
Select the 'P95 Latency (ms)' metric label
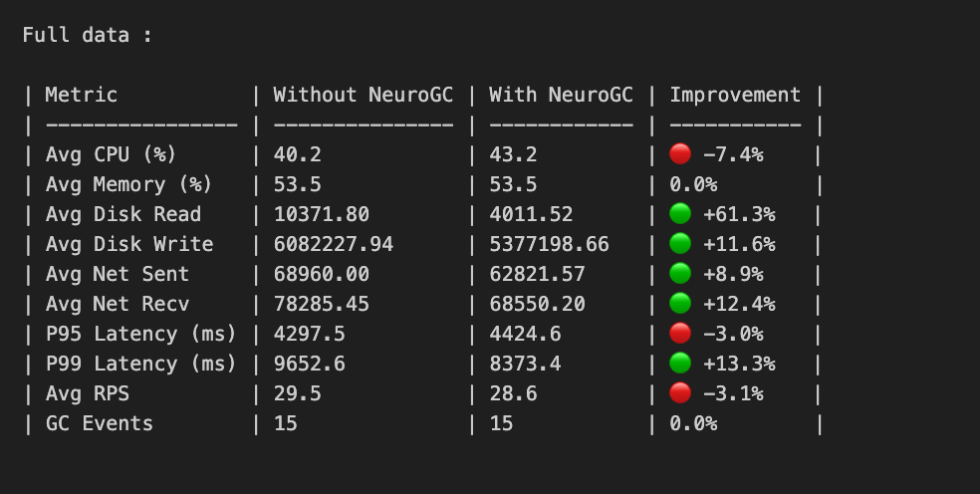click(141, 334)
